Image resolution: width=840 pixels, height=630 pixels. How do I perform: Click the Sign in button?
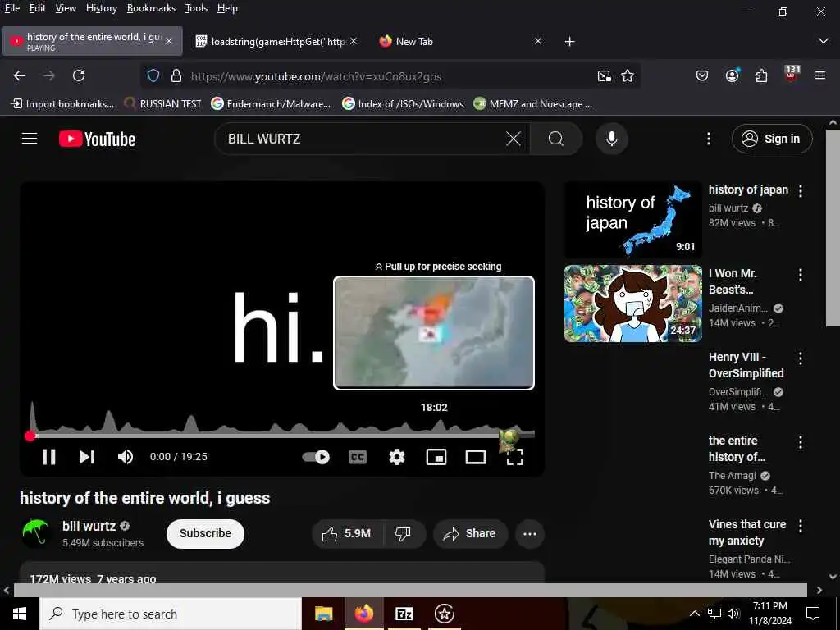point(772,139)
